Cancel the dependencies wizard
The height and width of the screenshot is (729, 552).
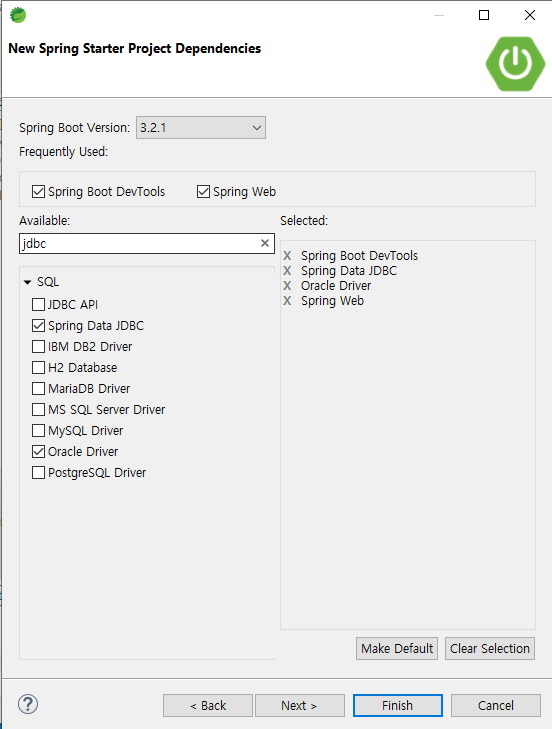pos(496,705)
